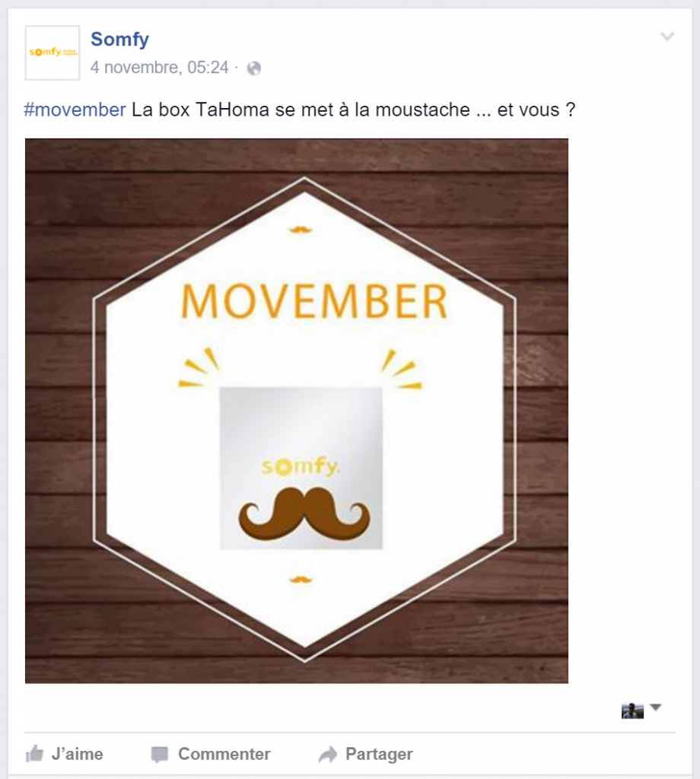Click the small mustache at hexagon bottom
Screen dimensions: 700x779
point(301,580)
